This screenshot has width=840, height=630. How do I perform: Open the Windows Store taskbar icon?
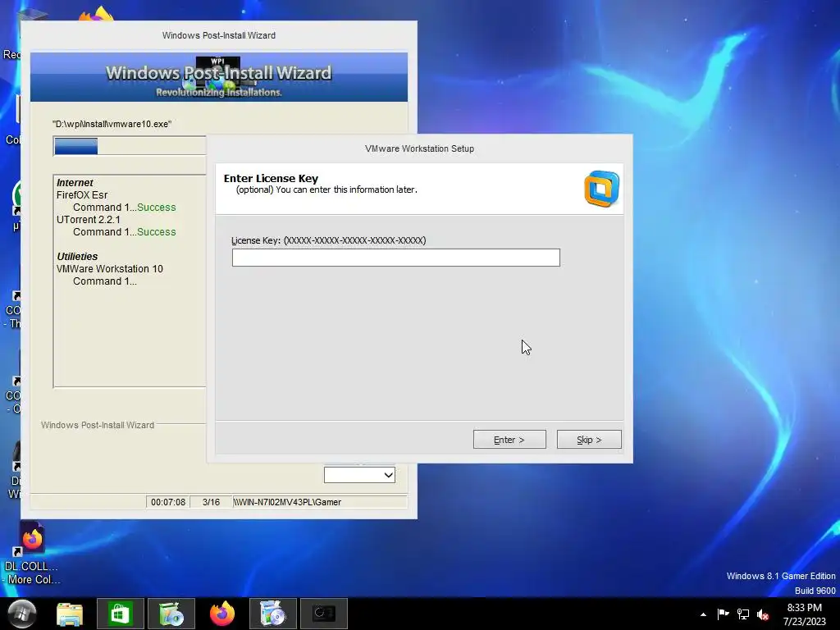[x=120, y=614]
